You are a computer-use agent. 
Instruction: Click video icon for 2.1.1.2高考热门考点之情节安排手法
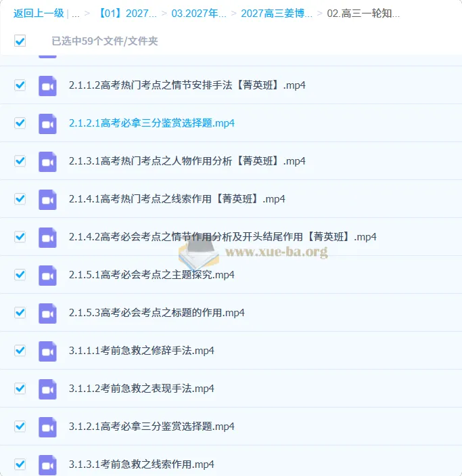[x=47, y=86]
